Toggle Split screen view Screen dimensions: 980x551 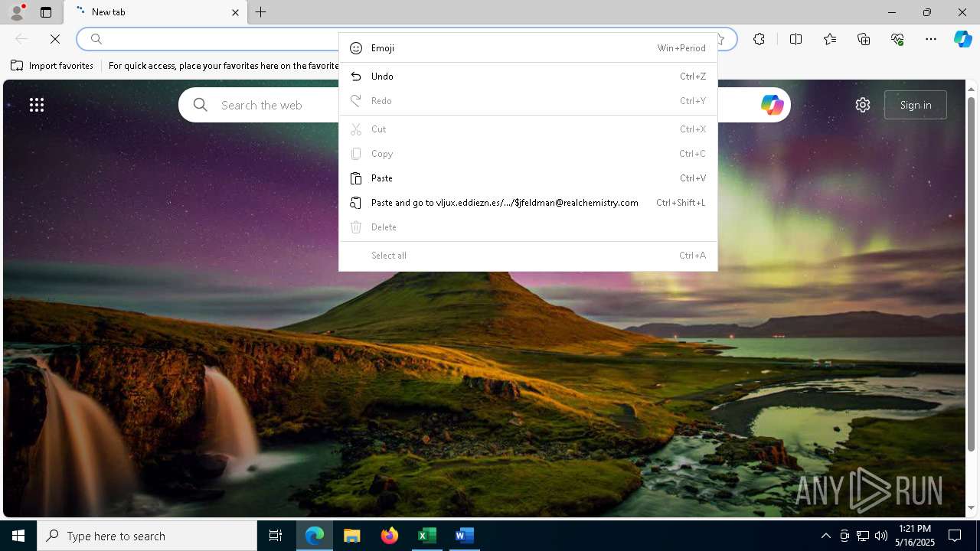pos(795,39)
